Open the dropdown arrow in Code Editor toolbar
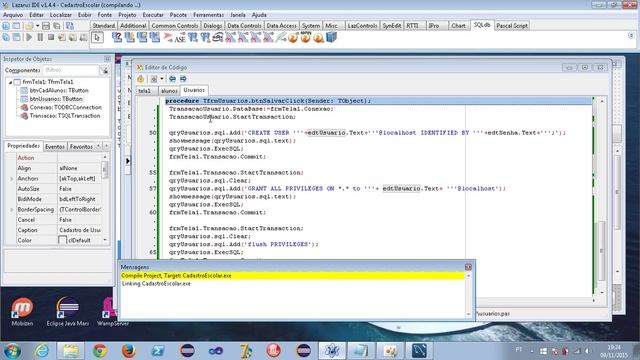The image size is (640, 360). tap(162, 79)
